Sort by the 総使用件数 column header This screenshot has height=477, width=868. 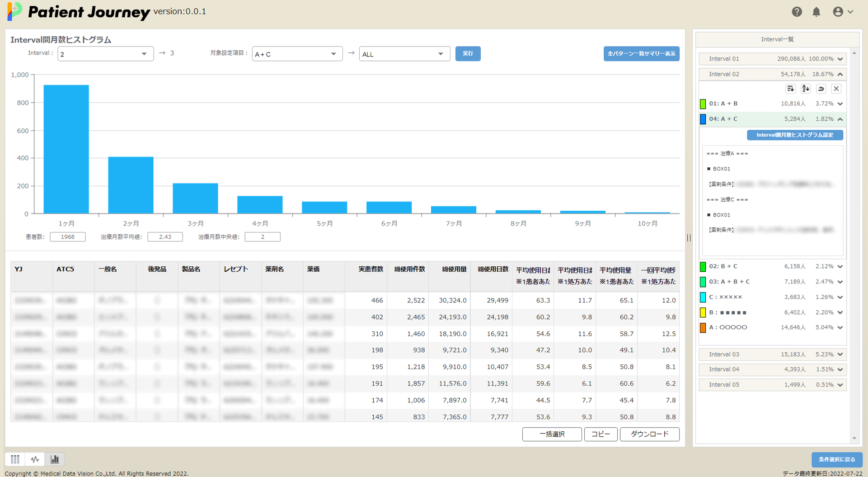tap(408, 276)
